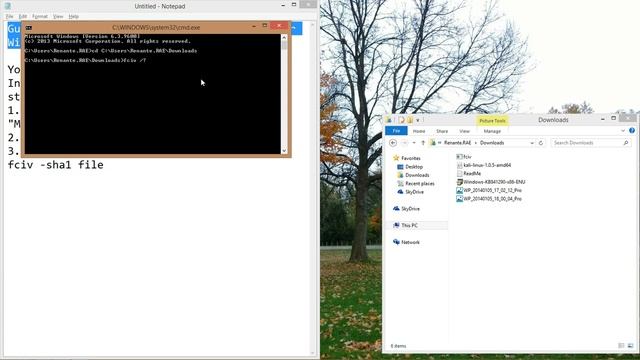Click the Notepad title bar icon

7,6
